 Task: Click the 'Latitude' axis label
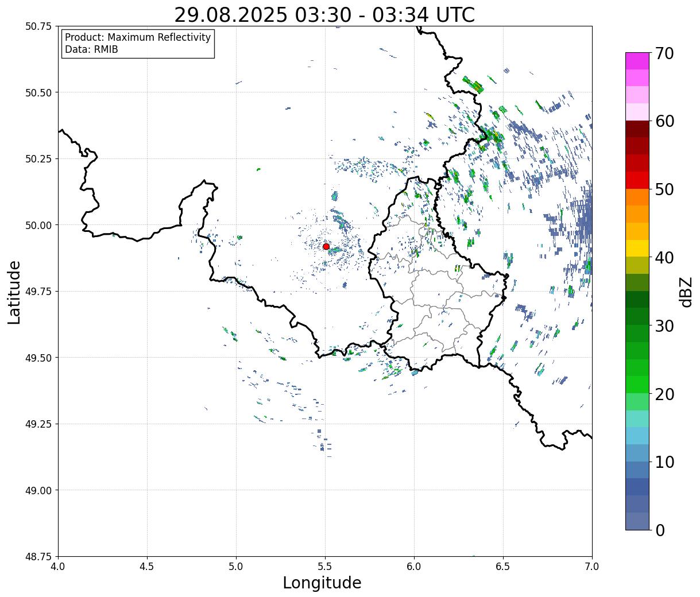(14, 292)
